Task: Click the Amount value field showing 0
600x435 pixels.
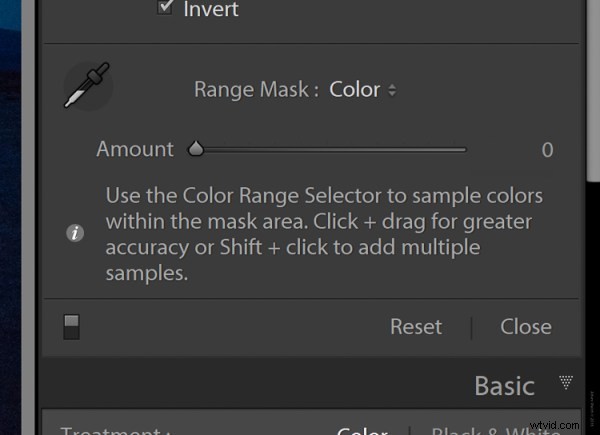Action: 547,150
